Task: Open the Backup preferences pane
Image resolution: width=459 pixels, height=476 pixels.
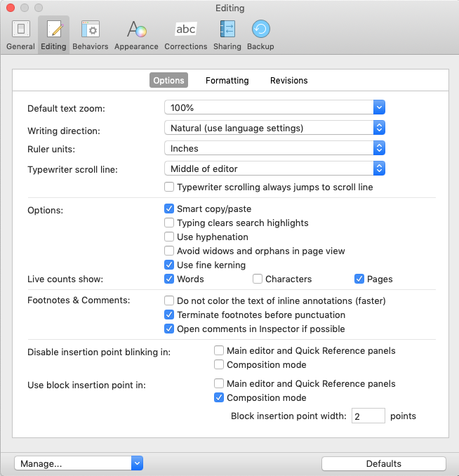Action: click(x=260, y=35)
